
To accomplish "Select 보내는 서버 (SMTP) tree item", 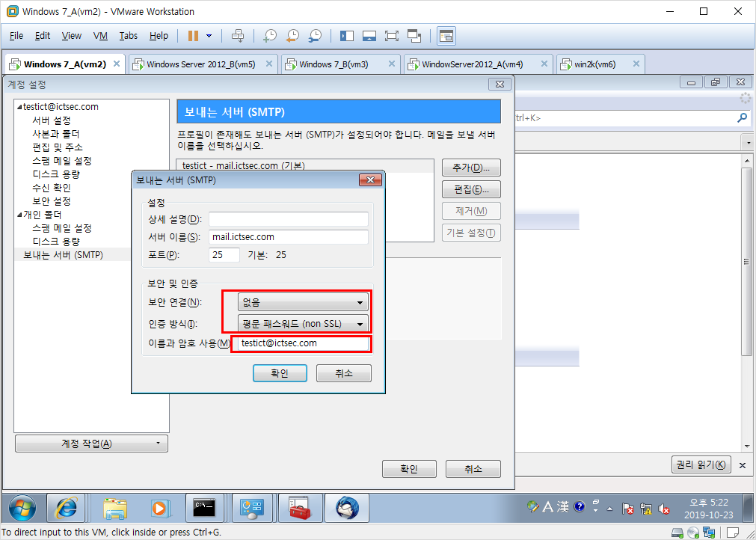I will coord(63,255).
